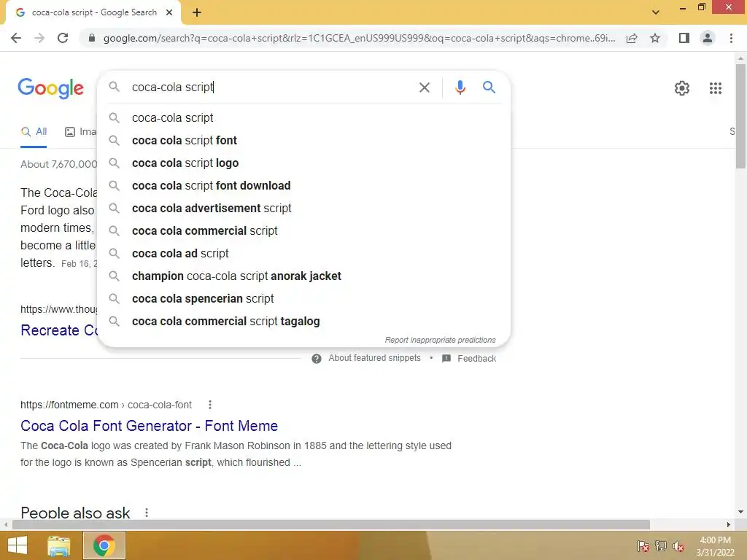Click the address bar URL
The image size is (747, 560).
coord(359,38)
